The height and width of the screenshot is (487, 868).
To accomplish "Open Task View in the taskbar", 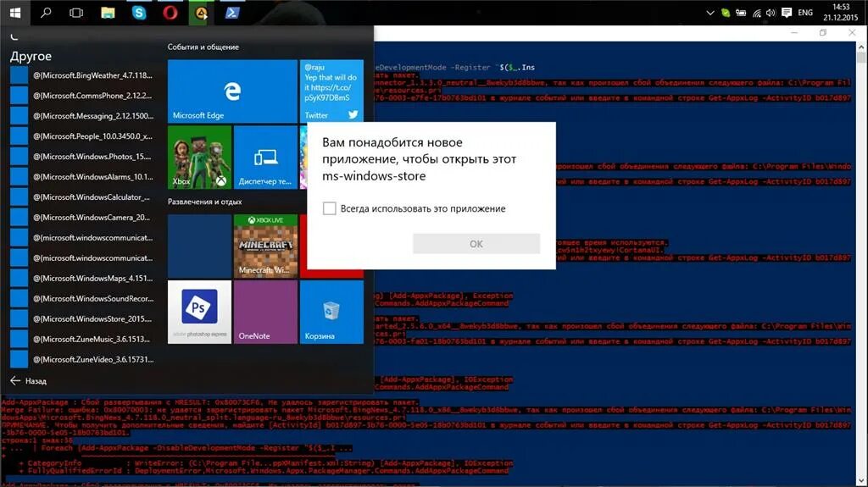I will [x=76, y=12].
